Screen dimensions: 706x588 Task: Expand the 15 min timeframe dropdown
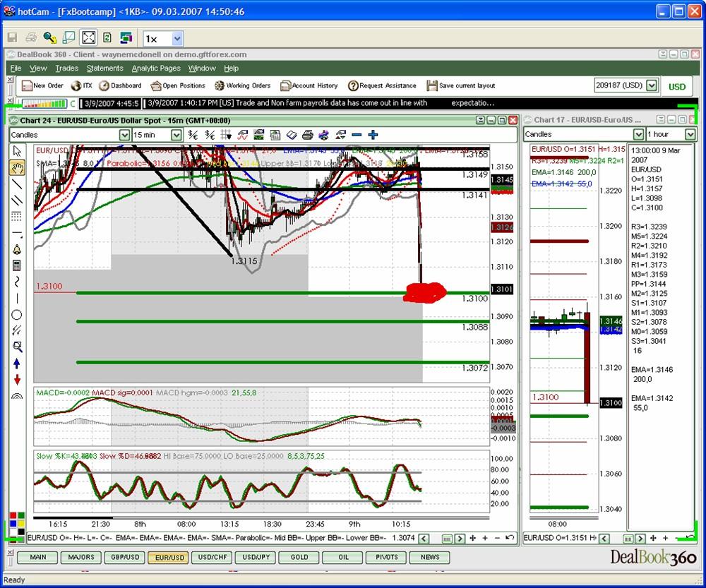click(x=176, y=135)
